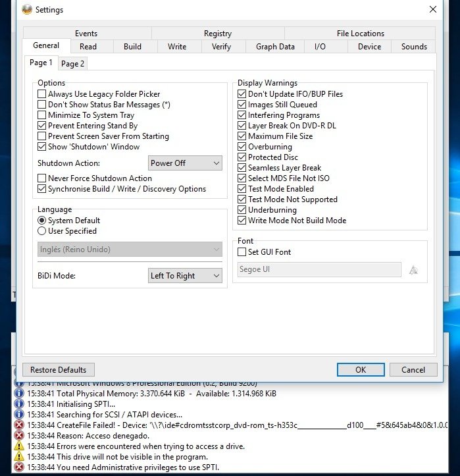This screenshot has height=476, width=460.
Task: Click the ImgBurn icon in Settings title bar
Action: pos(27,9)
